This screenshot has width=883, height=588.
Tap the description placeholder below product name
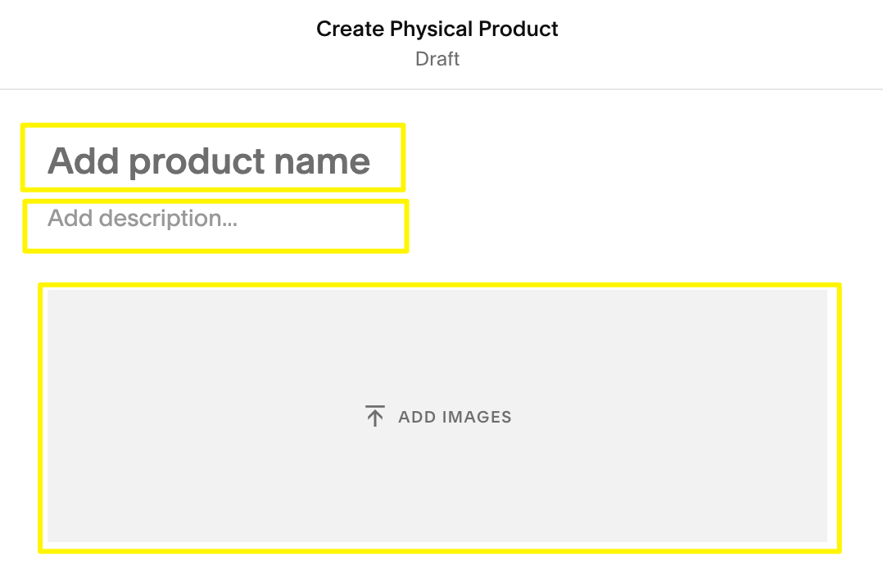coord(143,219)
